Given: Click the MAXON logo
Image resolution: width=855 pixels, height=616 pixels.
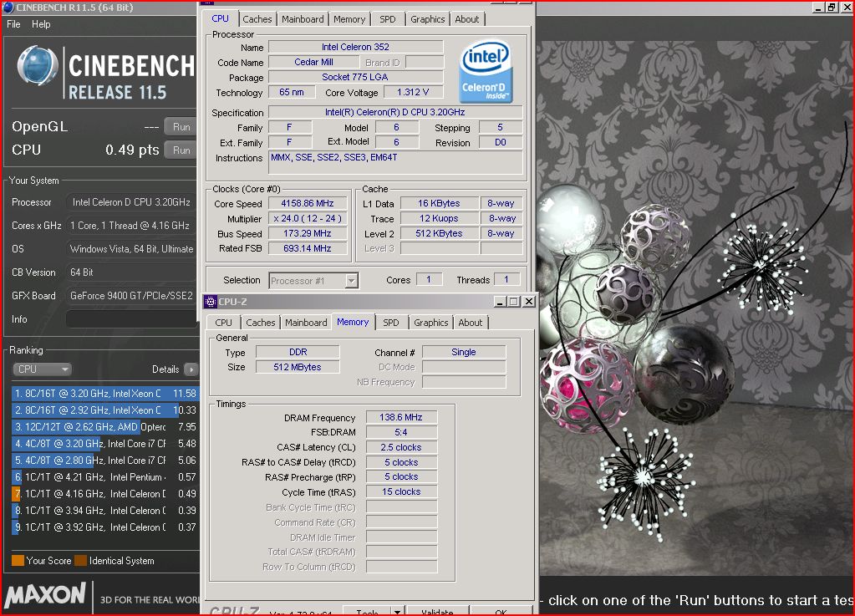Looking at the screenshot, I should [x=46, y=595].
